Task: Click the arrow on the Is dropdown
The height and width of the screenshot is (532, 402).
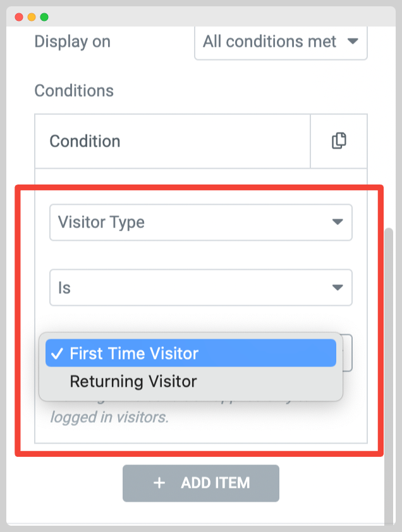Action: pos(337,287)
